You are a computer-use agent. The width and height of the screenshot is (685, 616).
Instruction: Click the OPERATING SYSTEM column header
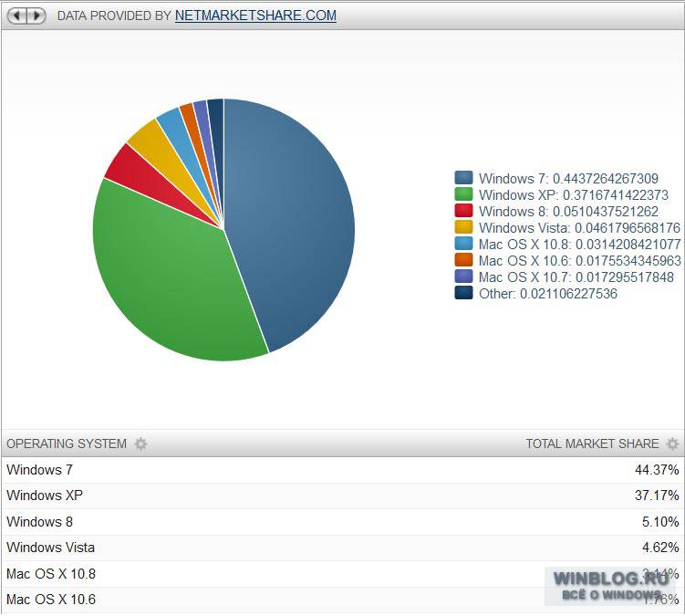pyautogui.click(x=67, y=444)
